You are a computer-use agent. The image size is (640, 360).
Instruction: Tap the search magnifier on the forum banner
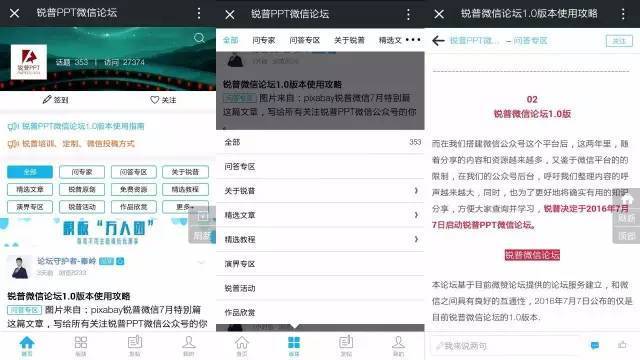(199, 38)
